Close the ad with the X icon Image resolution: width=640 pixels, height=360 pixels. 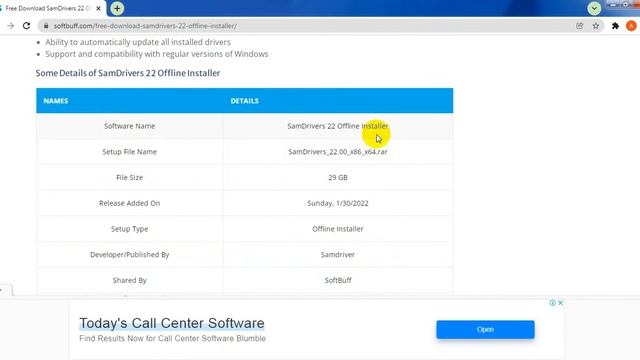click(560, 303)
